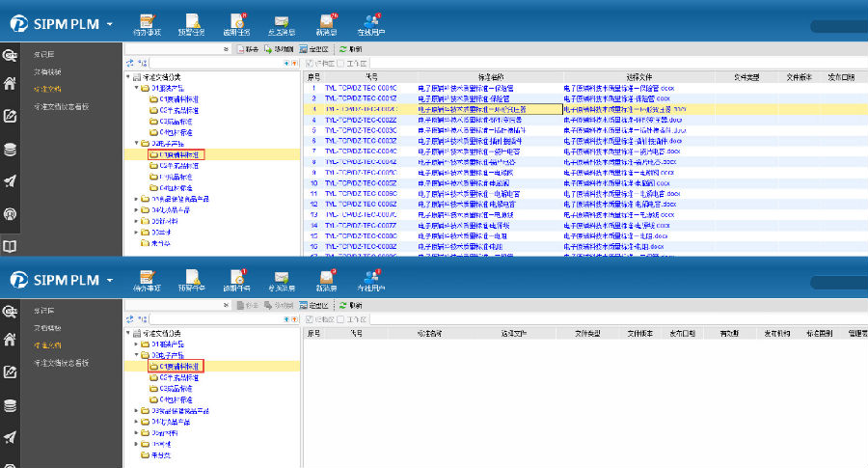Expand the 03 folder in upper tree
This screenshot has height=468, width=868.
pyautogui.click(x=136, y=200)
